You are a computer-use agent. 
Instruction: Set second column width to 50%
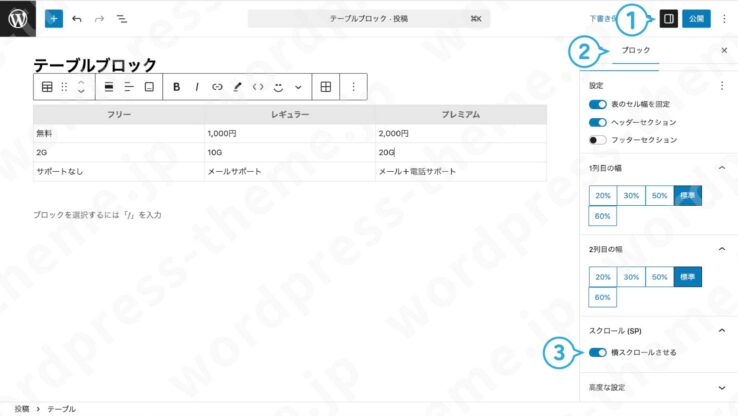(x=659, y=277)
